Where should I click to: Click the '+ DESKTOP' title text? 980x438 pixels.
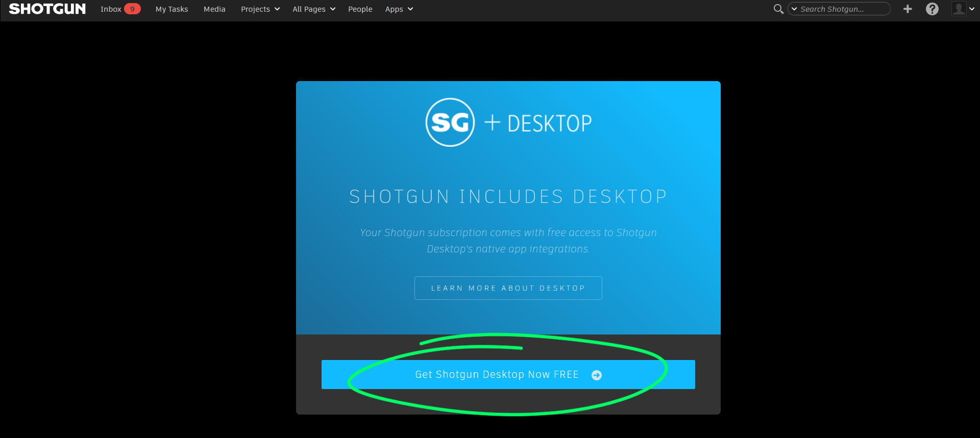pyautogui.click(x=538, y=123)
